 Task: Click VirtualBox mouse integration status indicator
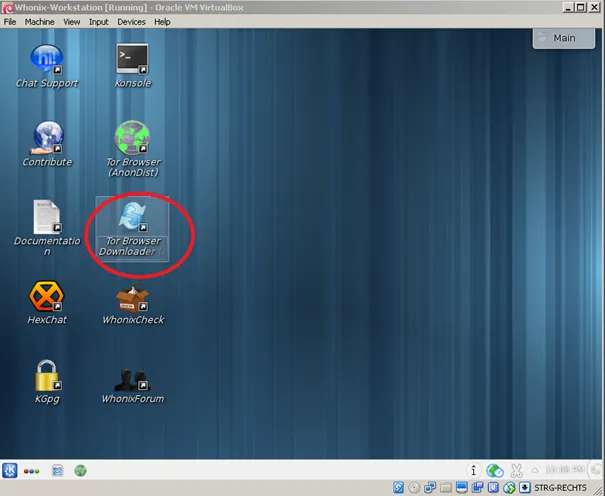click(x=509, y=488)
